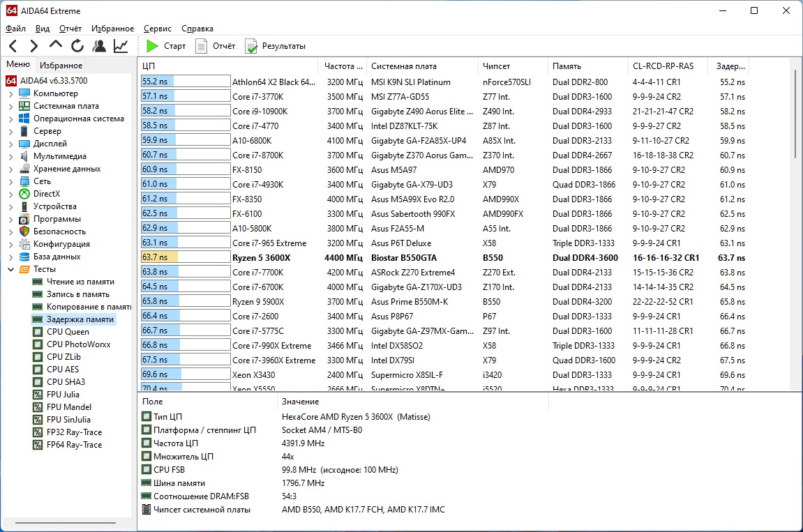Select the Конфигурация icon

(x=24, y=244)
